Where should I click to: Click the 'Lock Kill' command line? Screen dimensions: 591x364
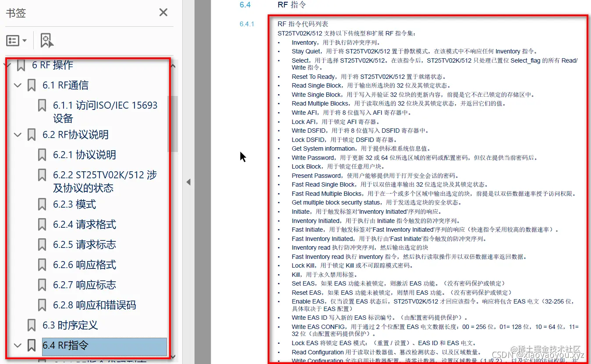point(352,265)
